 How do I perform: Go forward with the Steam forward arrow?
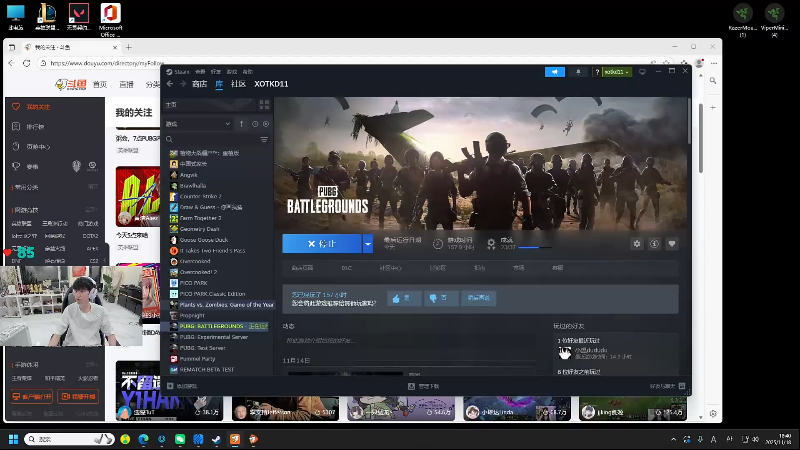pos(183,84)
